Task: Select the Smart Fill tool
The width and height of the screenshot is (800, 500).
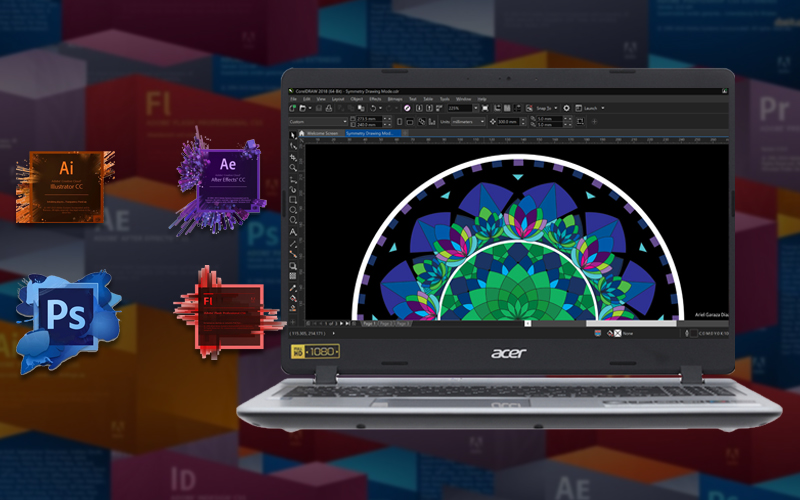Action: (x=293, y=308)
